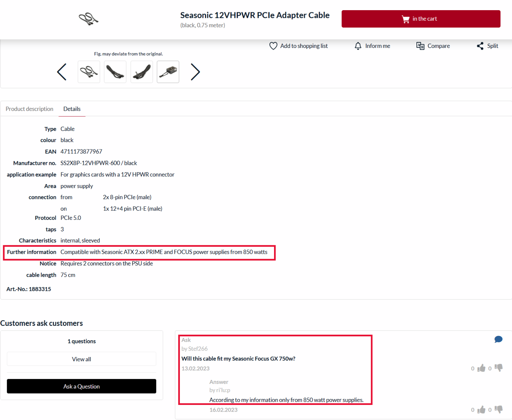Click the username 'by Stef266'

pos(194,349)
